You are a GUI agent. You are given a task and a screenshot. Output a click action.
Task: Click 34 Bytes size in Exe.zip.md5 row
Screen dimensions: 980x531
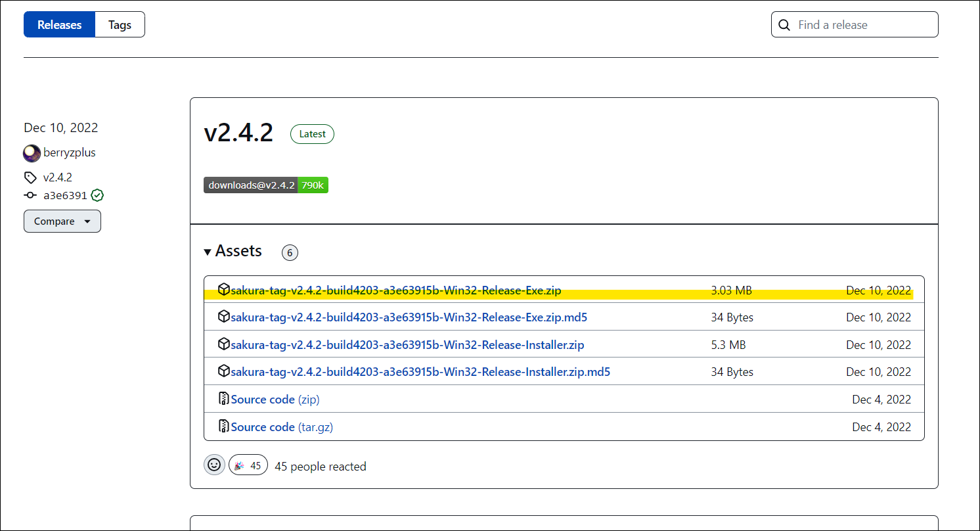tap(732, 317)
